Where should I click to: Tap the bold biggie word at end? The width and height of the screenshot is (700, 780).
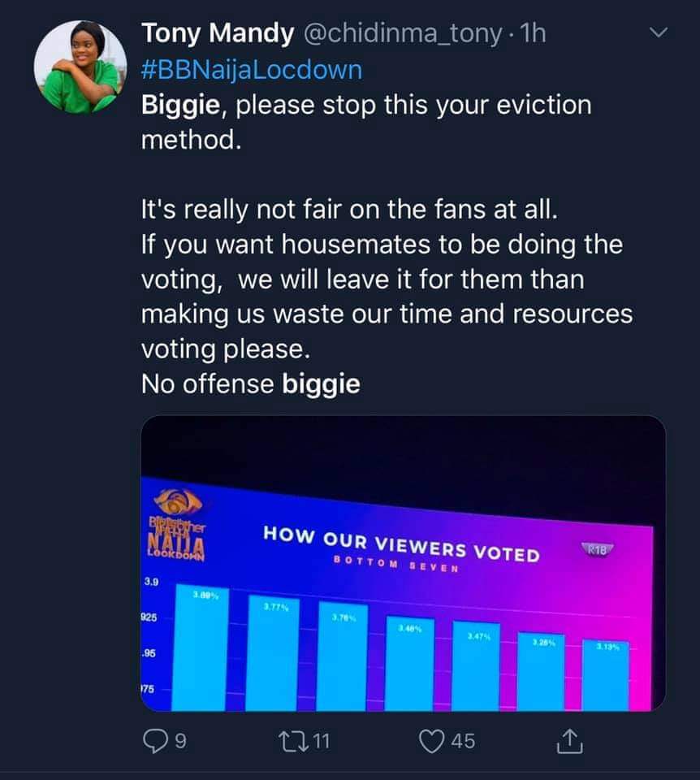(321, 384)
